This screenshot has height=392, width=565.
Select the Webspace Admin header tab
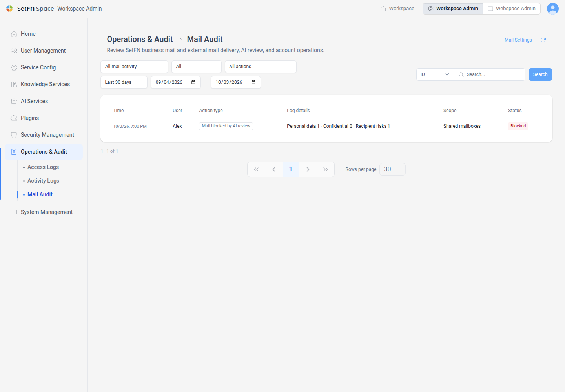coord(512,9)
